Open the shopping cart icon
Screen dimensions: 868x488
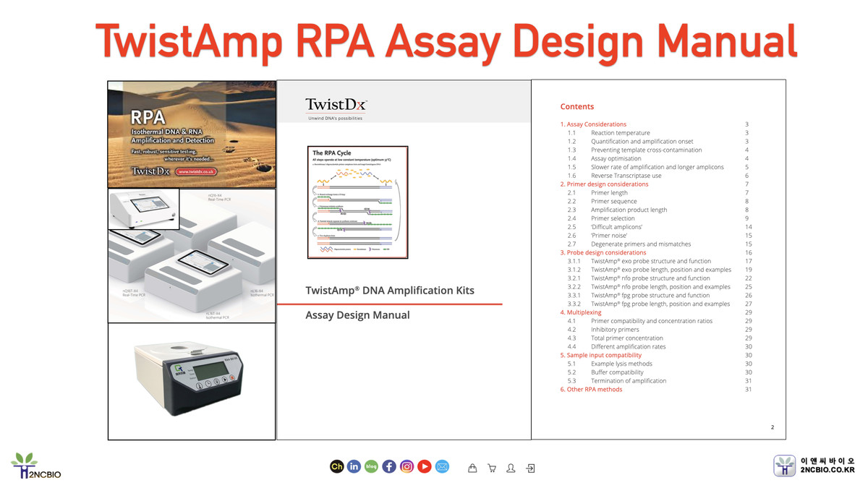coord(492,468)
